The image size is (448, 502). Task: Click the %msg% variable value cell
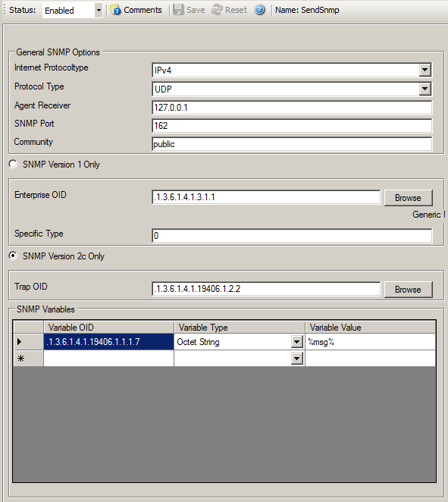370,342
